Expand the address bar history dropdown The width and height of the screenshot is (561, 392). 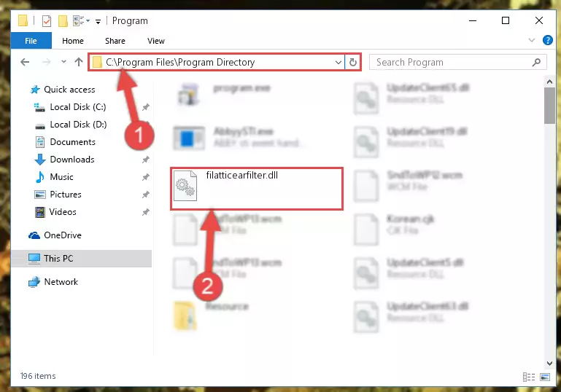pos(338,63)
